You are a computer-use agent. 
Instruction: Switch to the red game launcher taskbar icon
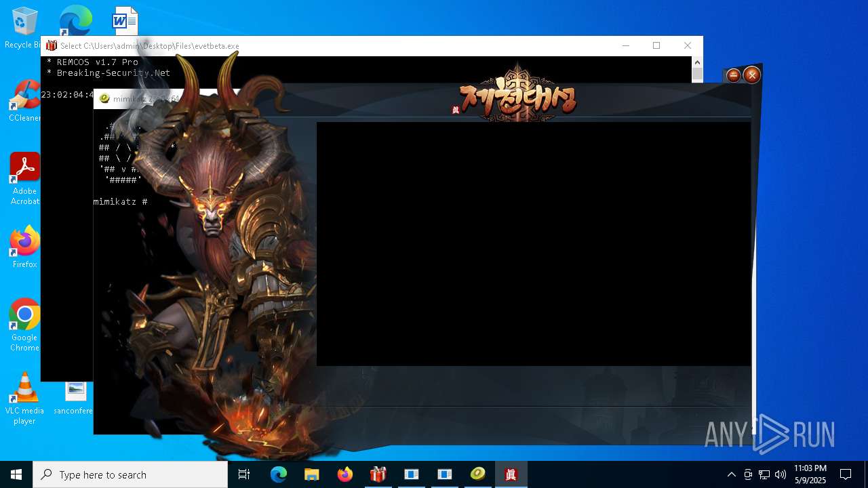pyautogui.click(x=511, y=474)
